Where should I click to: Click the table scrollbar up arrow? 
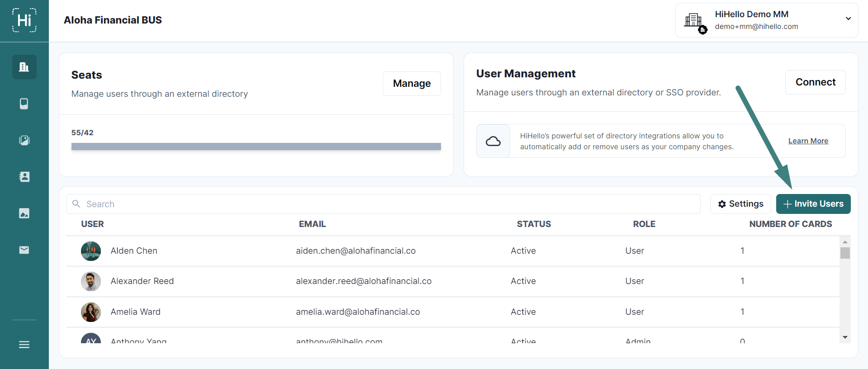point(845,242)
